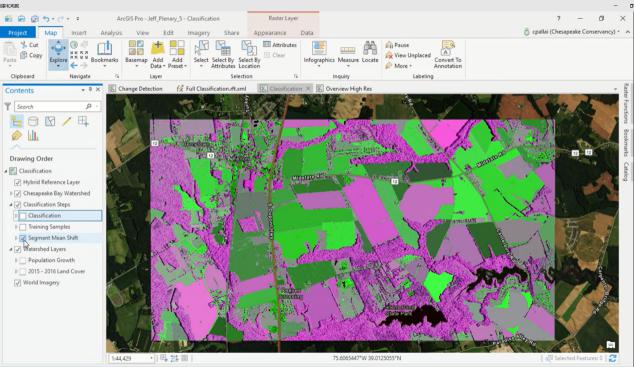This screenshot has height=367, width=634.
Task: Check the Classification layer checkbox
Action: pyautogui.click(x=23, y=216)
